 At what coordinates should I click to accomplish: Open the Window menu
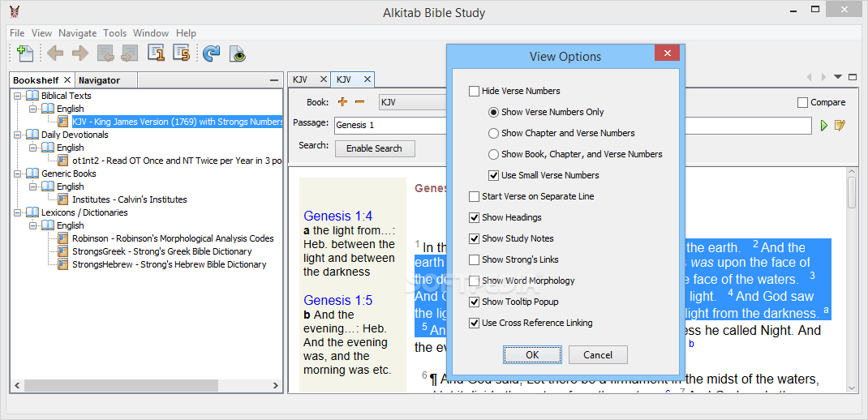click(x=151, y=33)
